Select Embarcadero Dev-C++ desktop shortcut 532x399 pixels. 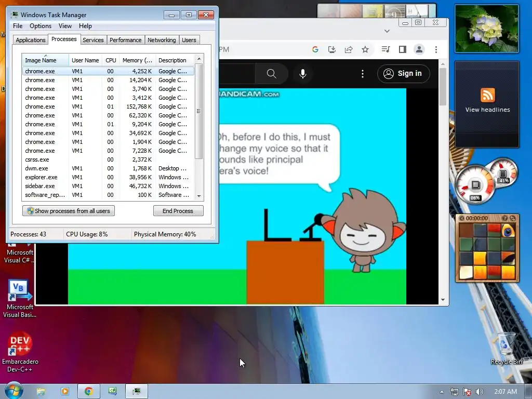coord(20,352)
